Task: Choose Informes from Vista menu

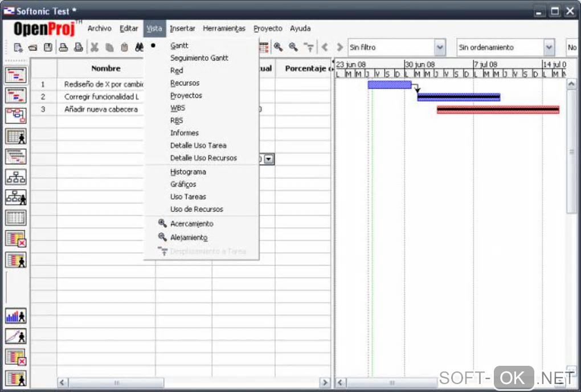Action: [201, 133]
